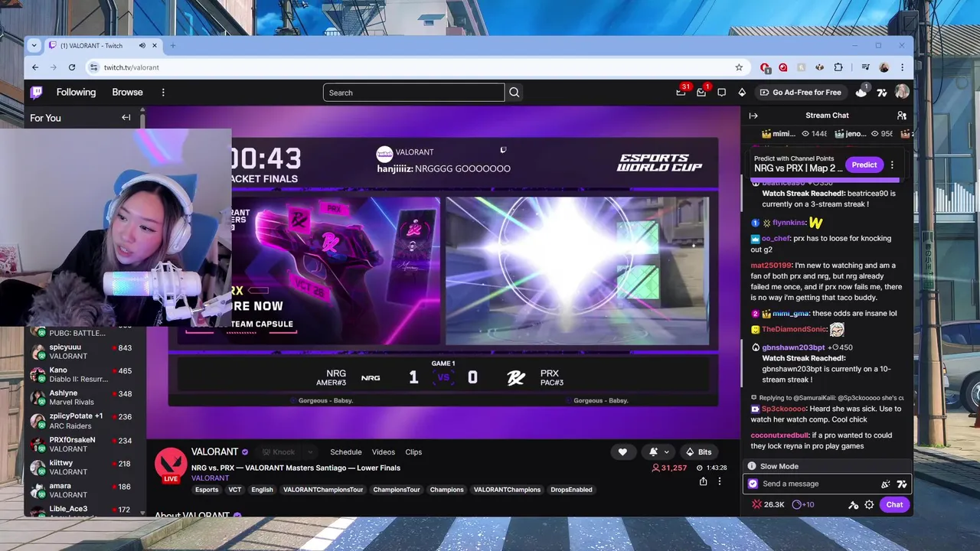Open the Chrome three-dot menu
Image resolution: width=980 pixels, height=551 pixels.
click(x=902, y=67)
